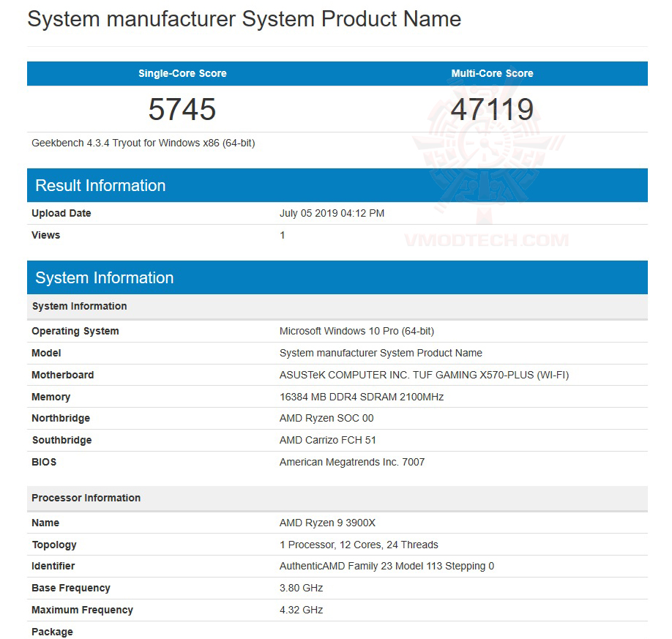Click the multi-core score value 47119
This screenshot has width=672, height=639.
[492, 109]
